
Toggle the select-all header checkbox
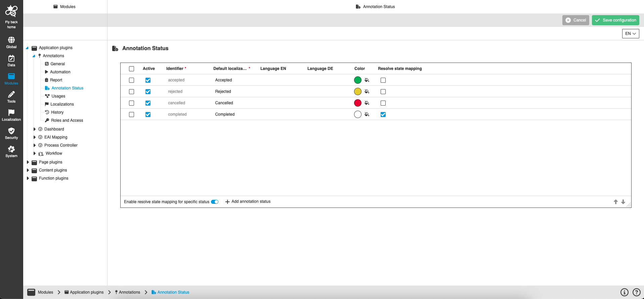[x=132, y=69]
